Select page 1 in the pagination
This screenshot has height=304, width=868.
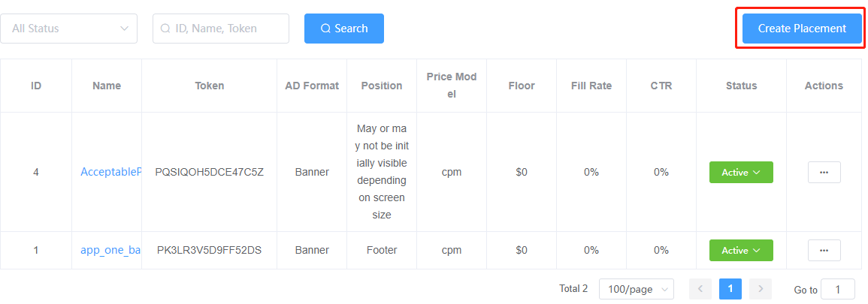pyautogui.click(x=730, y=289)
